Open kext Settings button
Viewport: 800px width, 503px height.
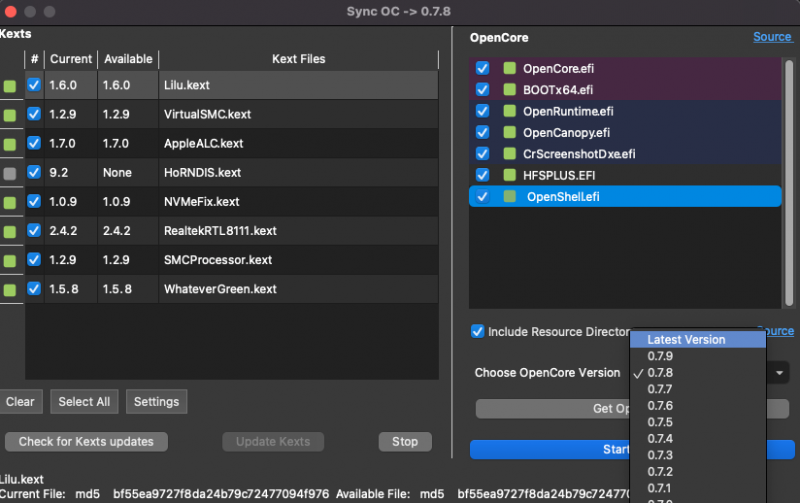(156, 402)
